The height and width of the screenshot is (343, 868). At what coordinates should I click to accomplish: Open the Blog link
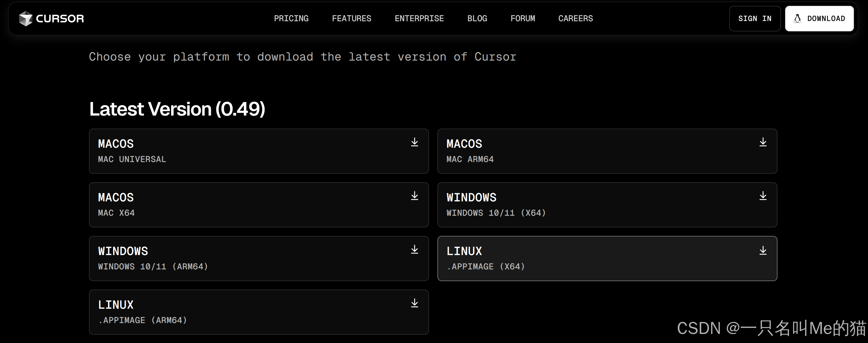pos(477,19)
